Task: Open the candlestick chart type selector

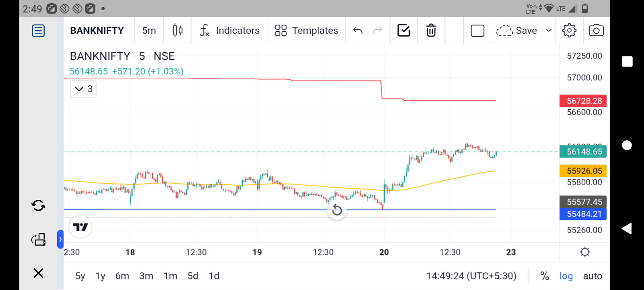Action: pos(178,31)
